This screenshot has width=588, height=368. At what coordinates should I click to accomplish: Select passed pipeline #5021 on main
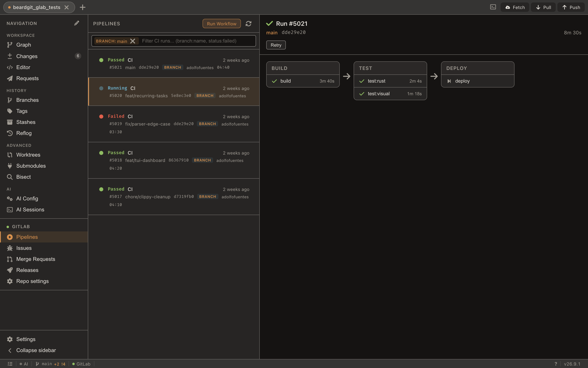tap(174, 64)
